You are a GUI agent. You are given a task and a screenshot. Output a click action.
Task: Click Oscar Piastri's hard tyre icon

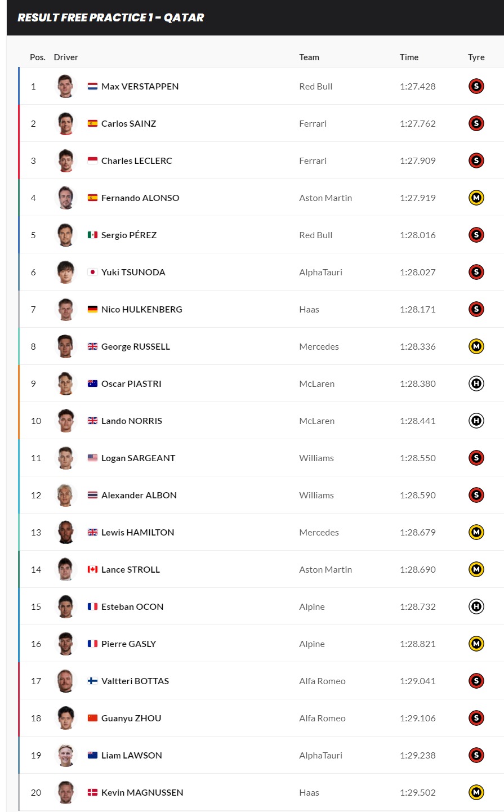[x=476, y=383]
